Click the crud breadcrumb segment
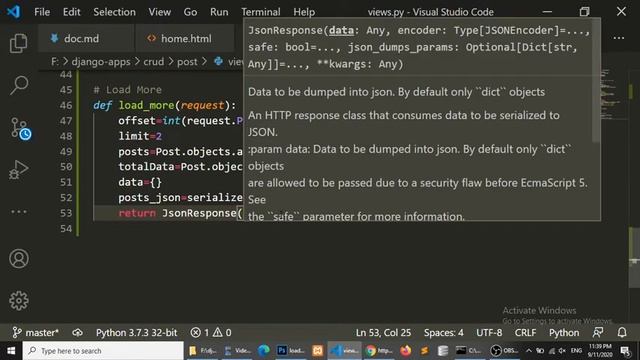This screenshot has width=640, height=360. click(153, 62)
